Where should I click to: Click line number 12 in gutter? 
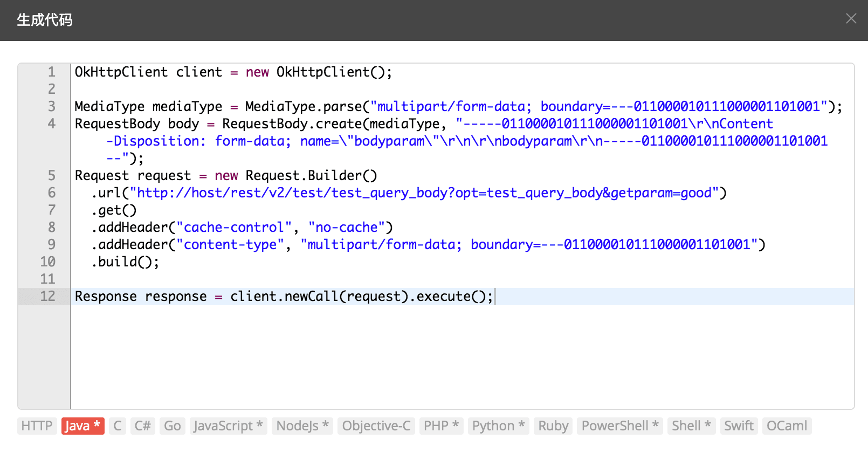point(48,297)
